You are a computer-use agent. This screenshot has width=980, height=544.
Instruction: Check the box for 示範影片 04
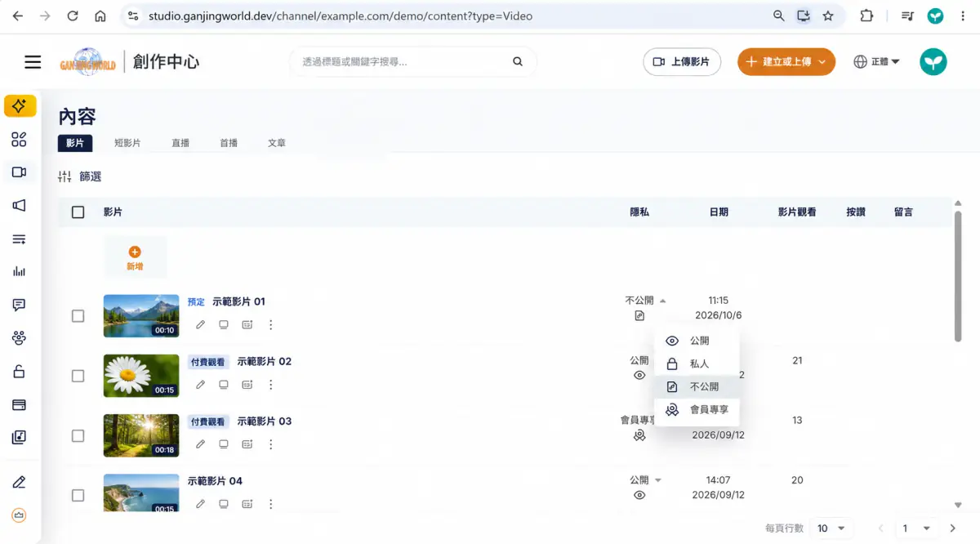[x=78, y=496]
